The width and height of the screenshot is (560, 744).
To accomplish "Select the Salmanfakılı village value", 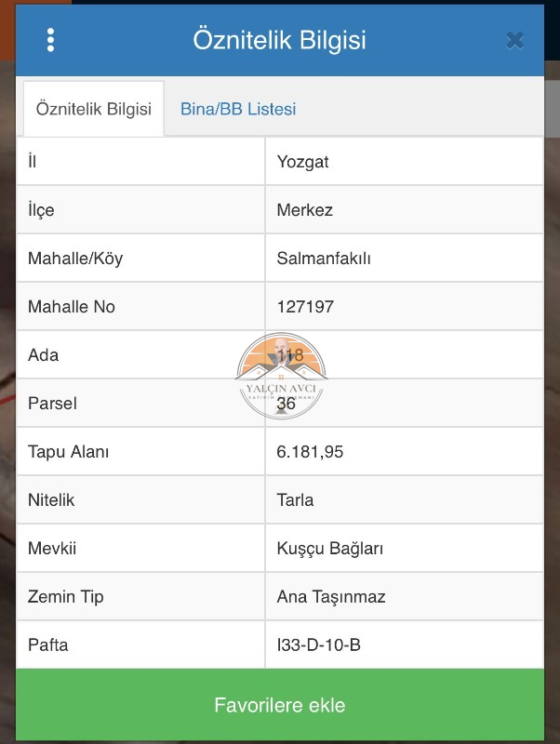I will 324,259.
